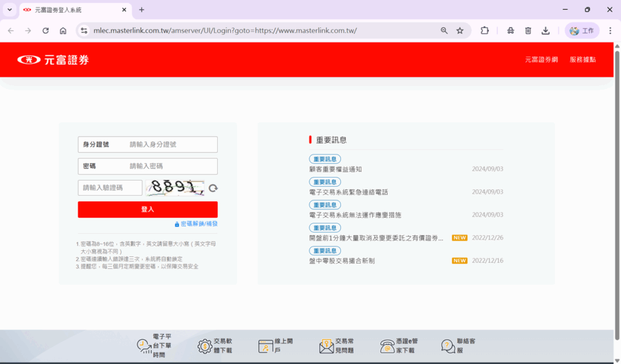Open 交易常見問題 envelope icon
The height and width of the screenshot is (364, 621).
326,346
